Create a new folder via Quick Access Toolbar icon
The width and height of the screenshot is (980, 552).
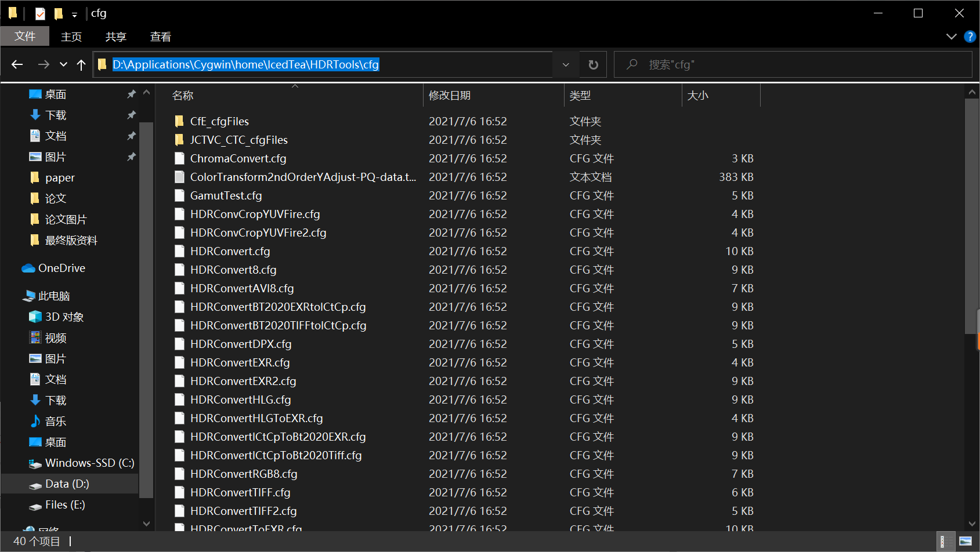tap(59, 13)
